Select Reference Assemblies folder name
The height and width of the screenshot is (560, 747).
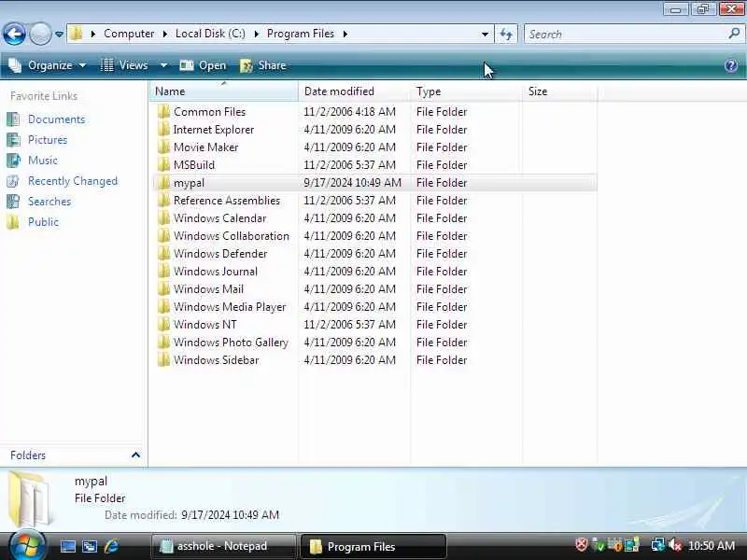[x=227, y=201]
